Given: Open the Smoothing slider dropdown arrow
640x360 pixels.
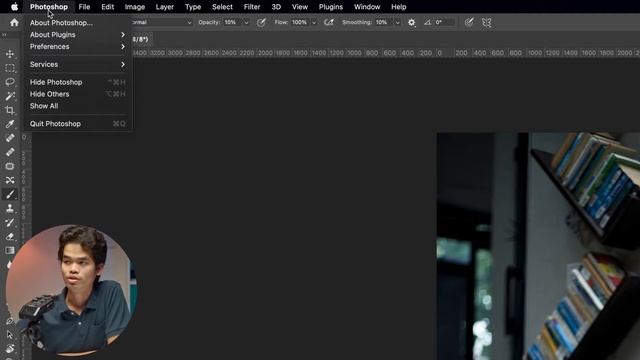Looking at the screenshot, I should point(398,23).
